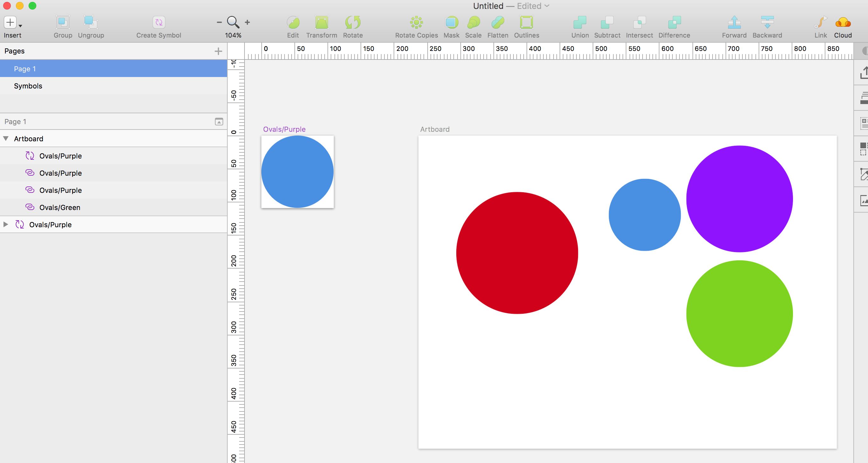Select Page 1 in the Pages panel
This screenshot has width=868, height=463.
click(25, 68)
